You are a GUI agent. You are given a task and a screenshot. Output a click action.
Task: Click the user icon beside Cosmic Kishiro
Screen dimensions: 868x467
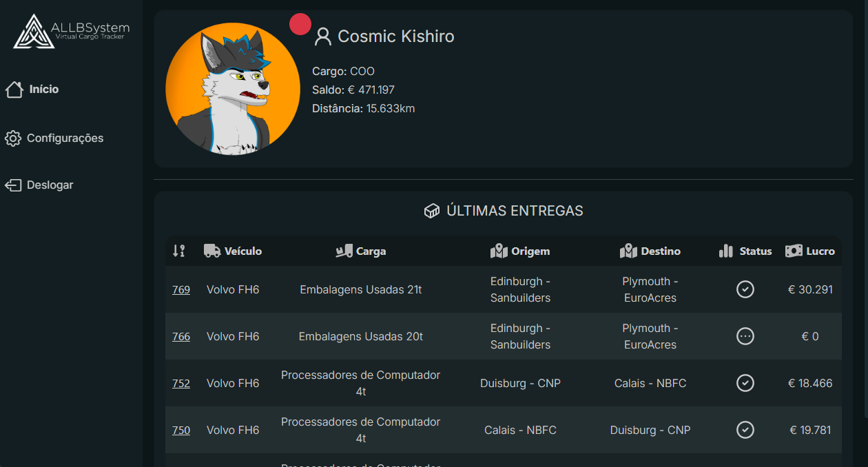click(322, 37)
